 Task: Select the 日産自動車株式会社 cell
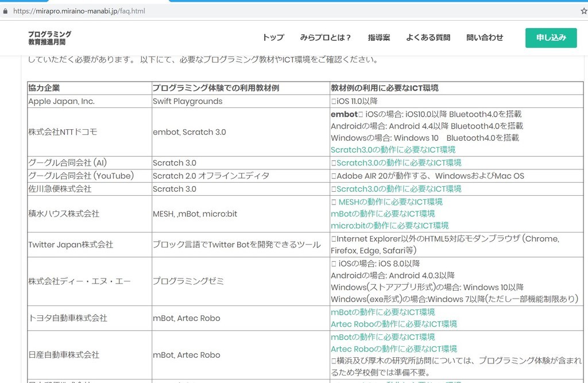[90, 355]
